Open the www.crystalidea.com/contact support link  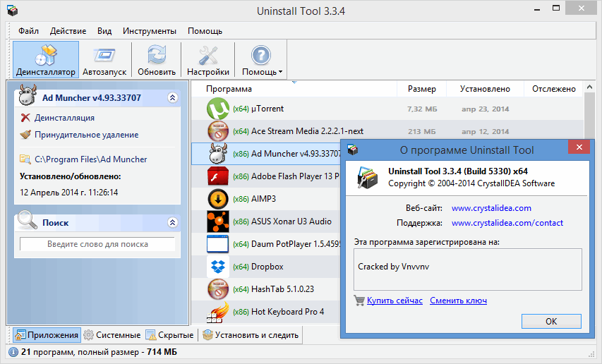507,223
